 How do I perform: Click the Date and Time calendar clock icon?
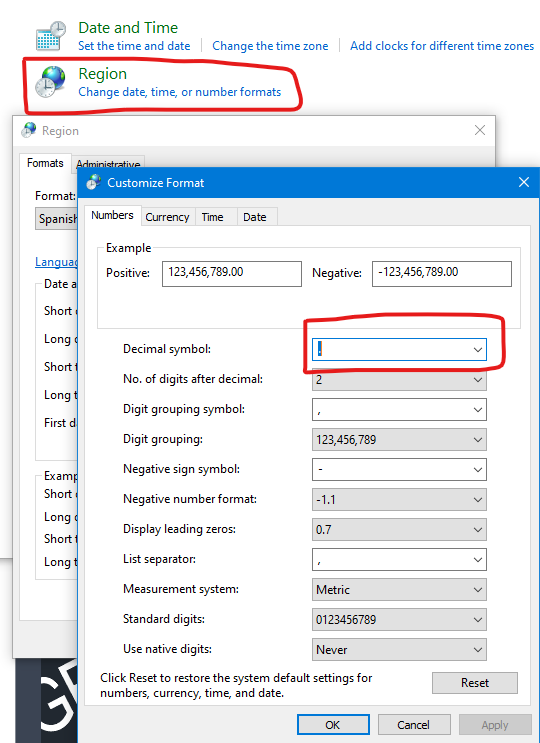(51, 36)
